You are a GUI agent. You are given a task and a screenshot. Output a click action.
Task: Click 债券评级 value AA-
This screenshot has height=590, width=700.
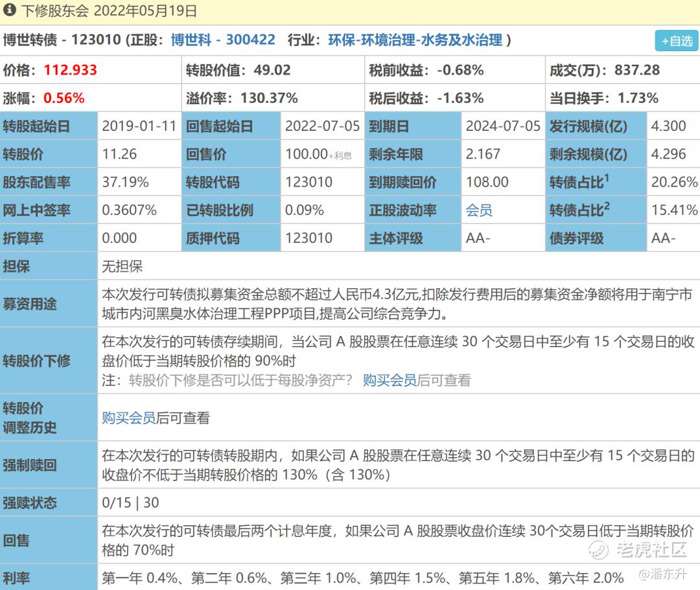(663, 238)
